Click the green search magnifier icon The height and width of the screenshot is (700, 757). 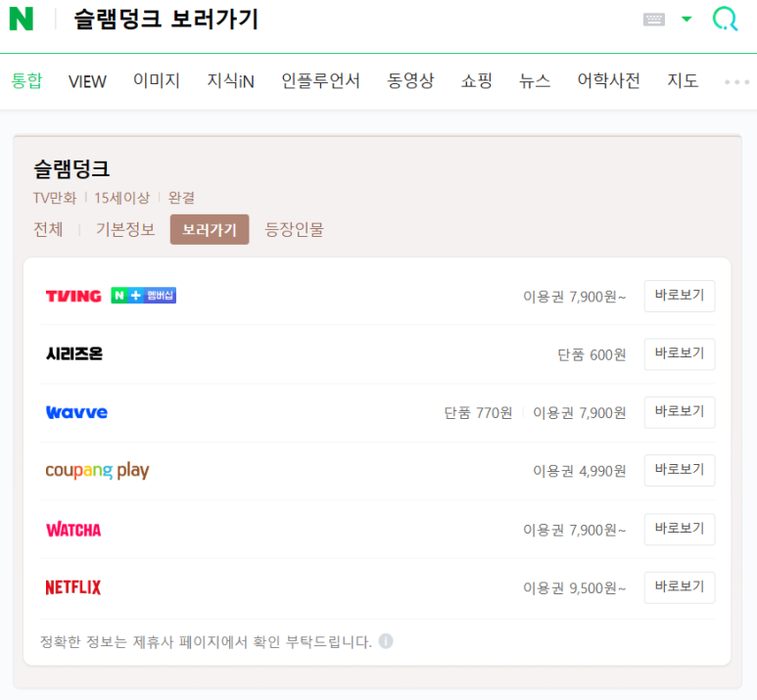coord(725,19)
